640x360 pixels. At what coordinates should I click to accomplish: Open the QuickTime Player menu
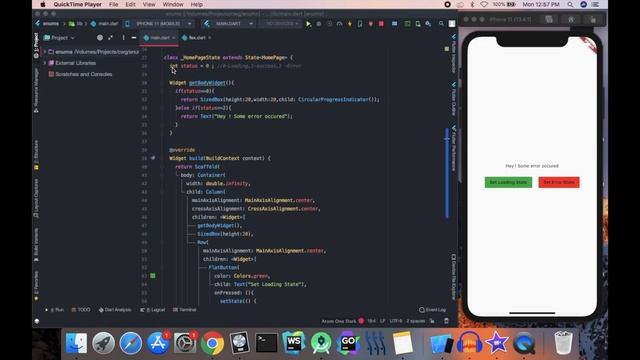click(x=78, y=4)
